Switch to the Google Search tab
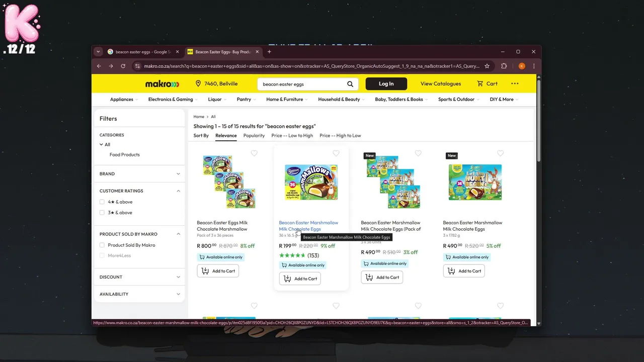The height and width of the screenshot is (362, 644). pos(143,52)
